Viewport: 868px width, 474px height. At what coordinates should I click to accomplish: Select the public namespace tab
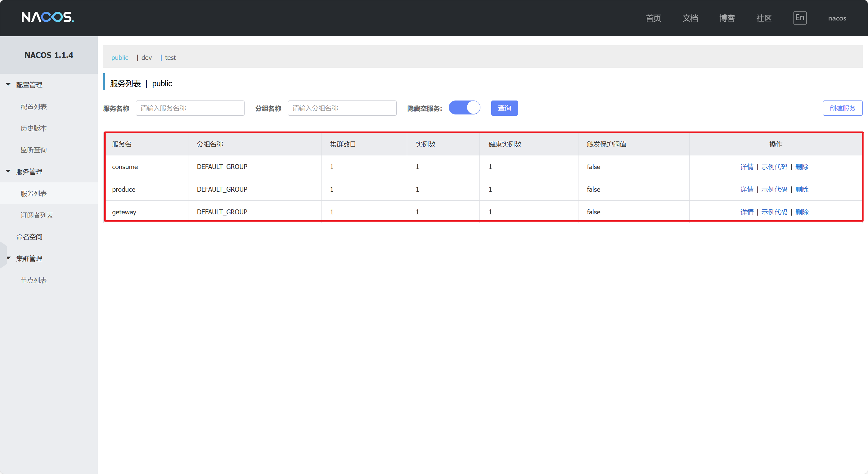[119, 58]
